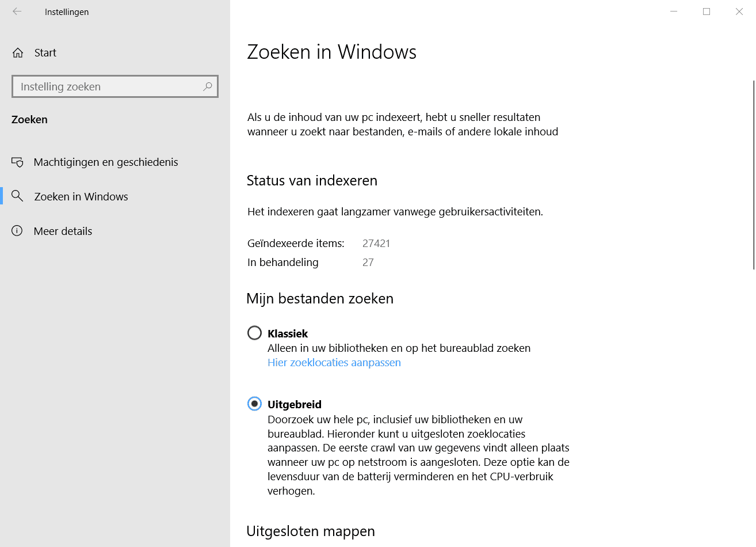Click the In behandeling value 27
This screenshot has width=756, height=547.
pos(368,263)
